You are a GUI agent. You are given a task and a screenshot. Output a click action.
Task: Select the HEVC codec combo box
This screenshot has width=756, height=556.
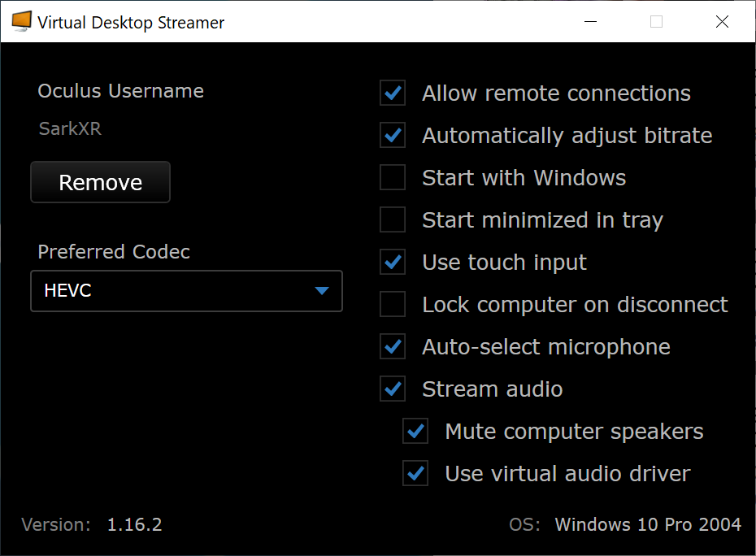coord(187,291)
